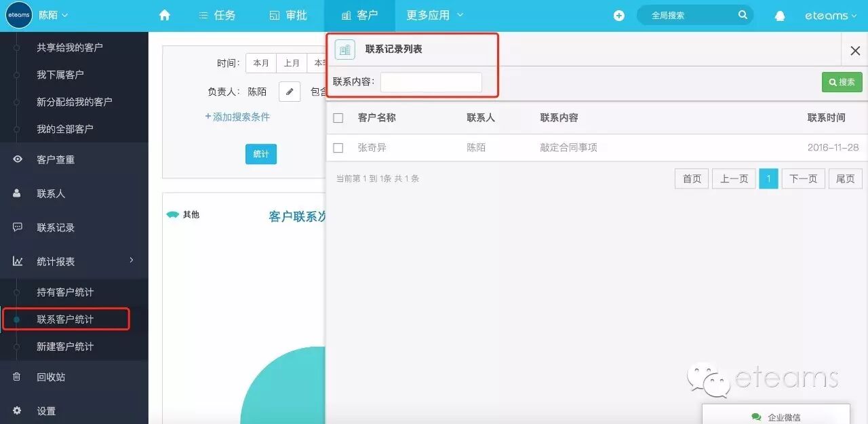Collapse the 统计报表 section chevron
Screen dimensions: 868x424
click(x=132, y=261)
